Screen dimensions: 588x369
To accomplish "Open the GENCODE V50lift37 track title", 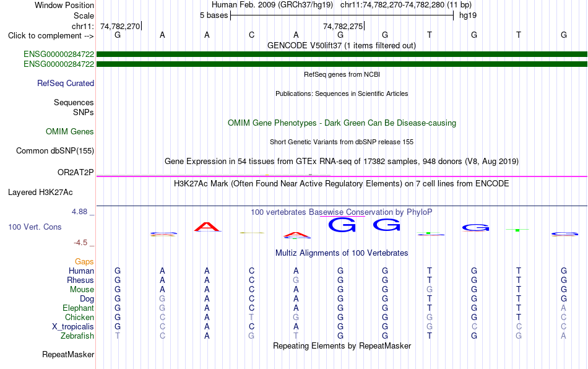I will pos(342,45).
